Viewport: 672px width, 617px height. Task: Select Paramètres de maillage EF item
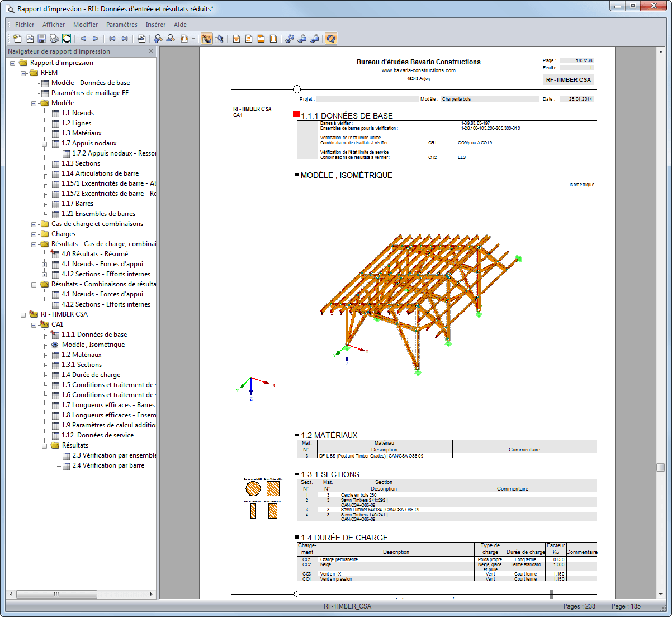(90, 93)
